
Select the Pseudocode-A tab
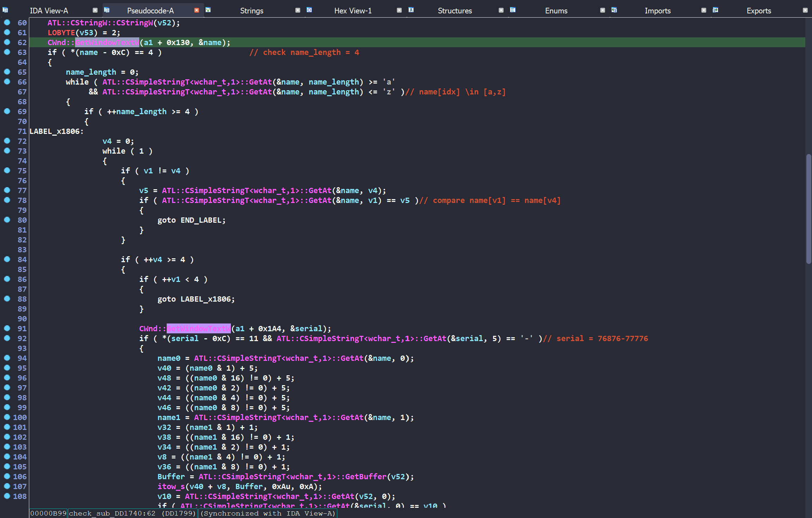[x=150, y=11]
